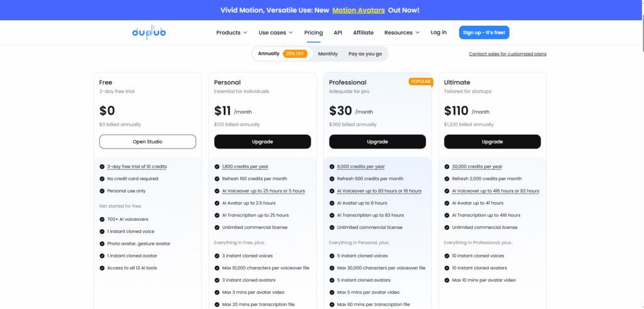Open the API page
644x309 pixels.
338,33
